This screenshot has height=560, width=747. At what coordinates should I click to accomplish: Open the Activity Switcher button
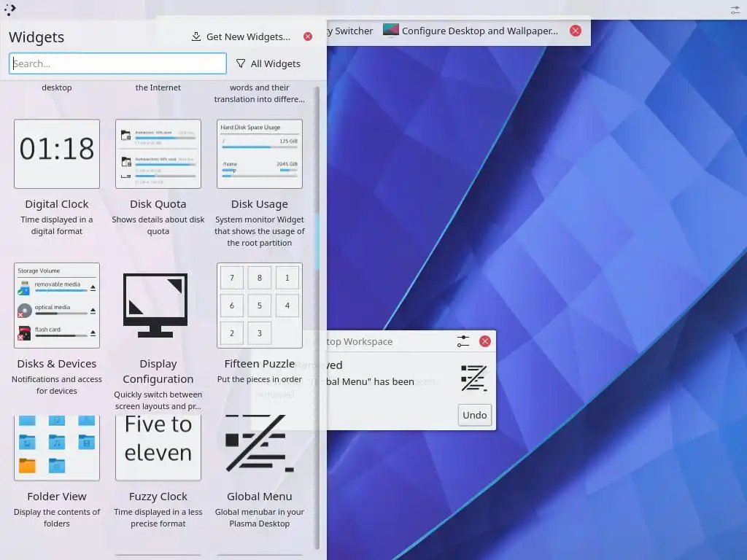(350, 31)
